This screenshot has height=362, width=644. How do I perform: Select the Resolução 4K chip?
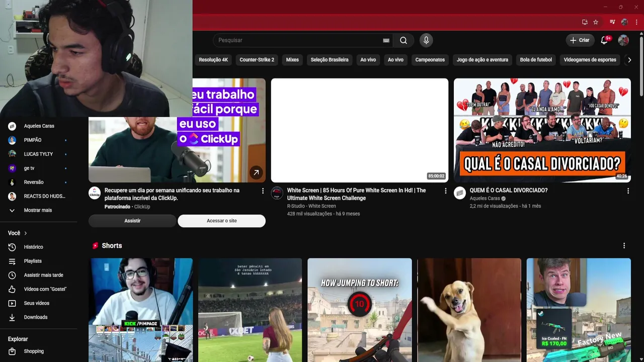[213, 60]
